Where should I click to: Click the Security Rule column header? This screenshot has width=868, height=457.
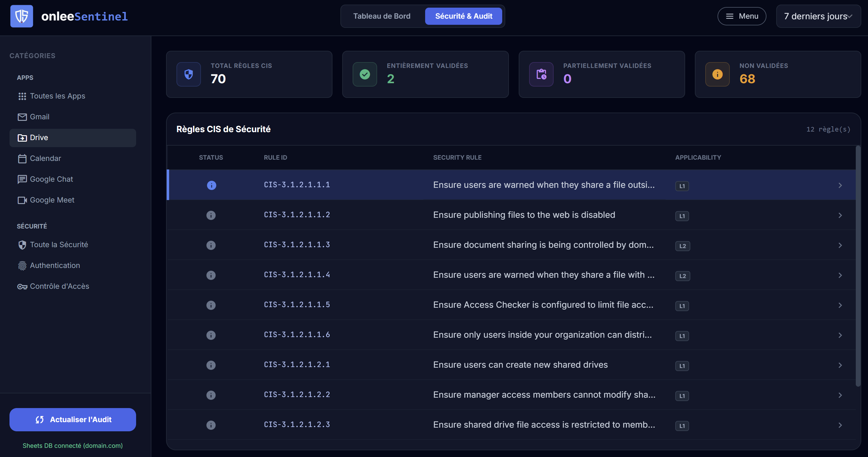(457, 158)
